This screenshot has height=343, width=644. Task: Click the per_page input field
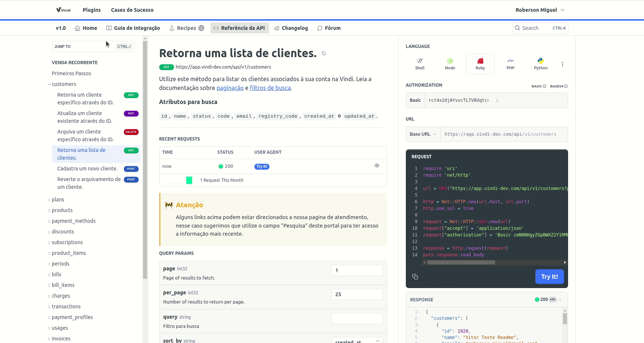357,294
